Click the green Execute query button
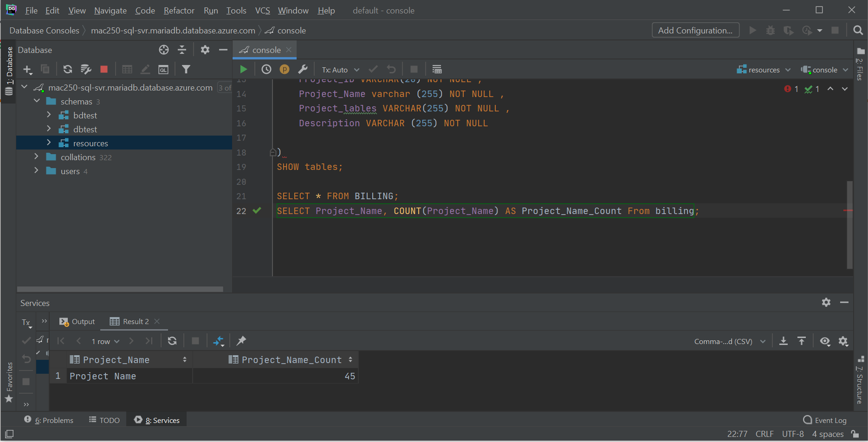The height and width of the screenshot is (442, 868). [x=243, y=70]
